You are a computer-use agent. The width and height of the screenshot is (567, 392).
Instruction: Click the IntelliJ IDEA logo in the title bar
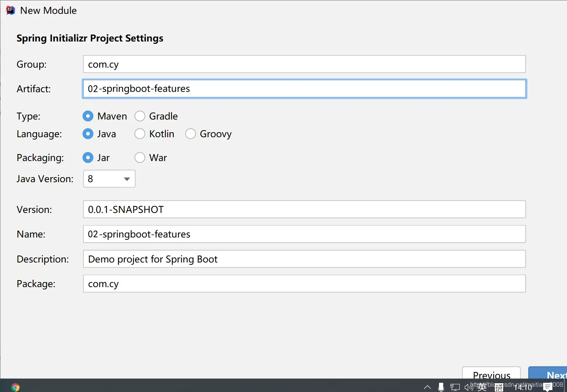[x=10, y=10]
